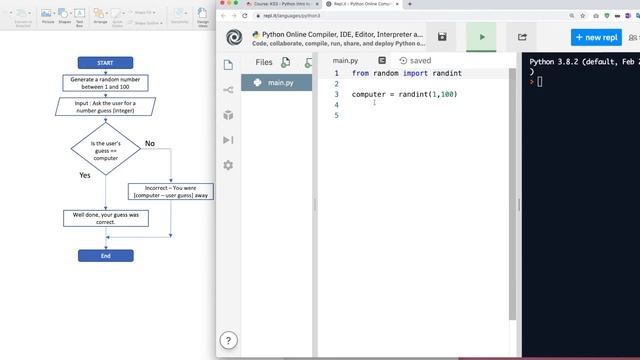Open the Shape Outline dropdown in PowerPoint
The image size is (640, 360).
145,23
